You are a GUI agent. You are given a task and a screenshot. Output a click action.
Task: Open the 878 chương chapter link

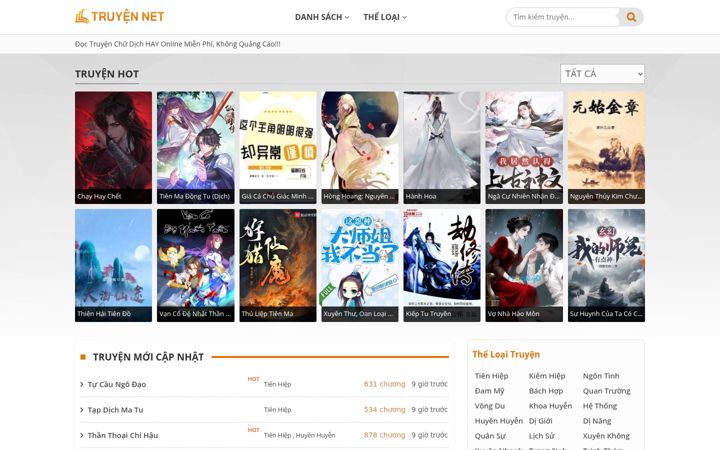[384, 435]
